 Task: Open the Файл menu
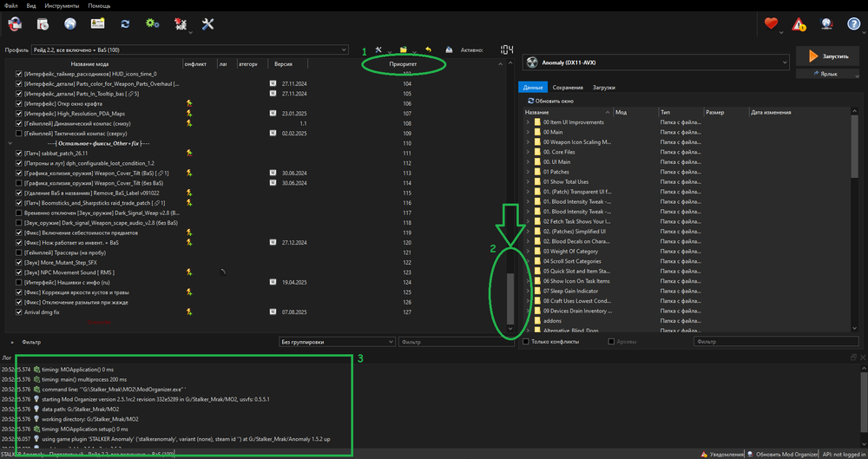click(11, 5)
